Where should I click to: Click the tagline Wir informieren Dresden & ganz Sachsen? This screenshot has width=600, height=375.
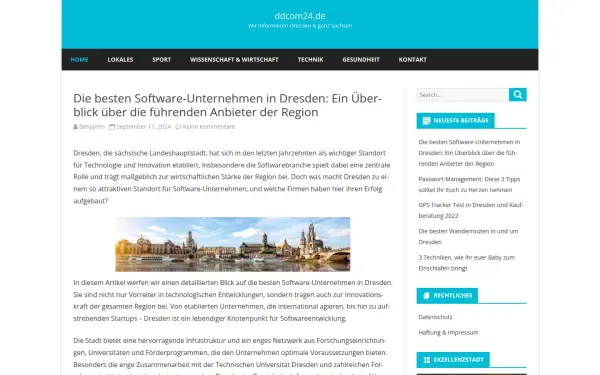click(x=300, y=26)
